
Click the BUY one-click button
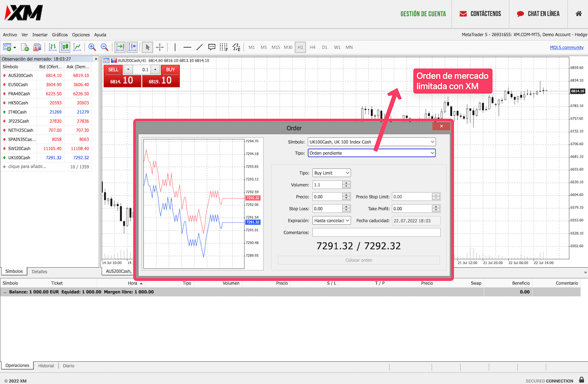pyautogui.click(x=161, y=76)
